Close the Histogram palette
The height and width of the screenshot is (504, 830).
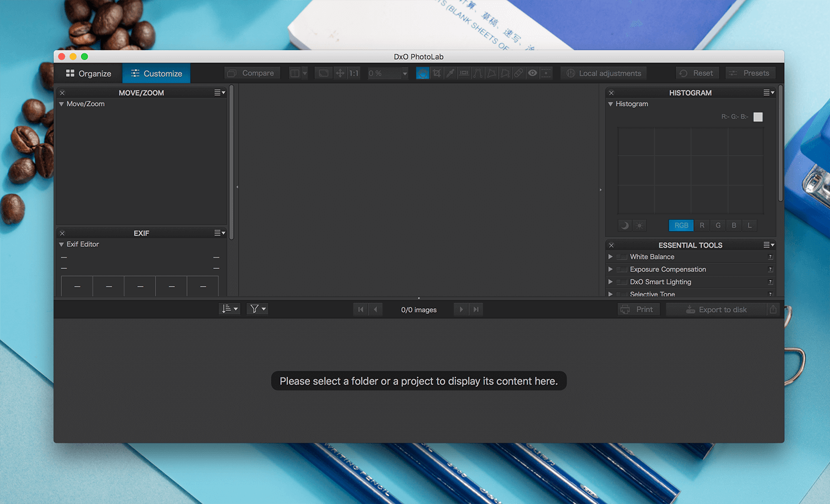tap(611, 93)
